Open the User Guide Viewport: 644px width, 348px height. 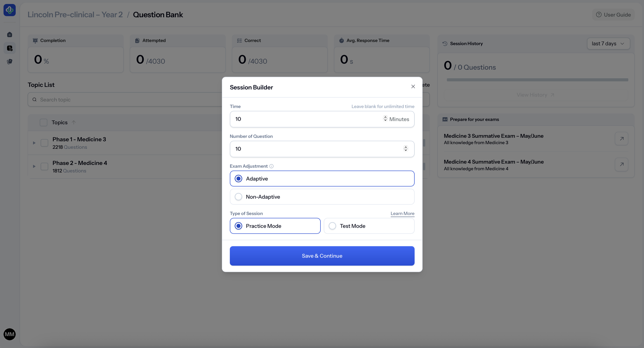pyautogui.click(x=613, y=15)
